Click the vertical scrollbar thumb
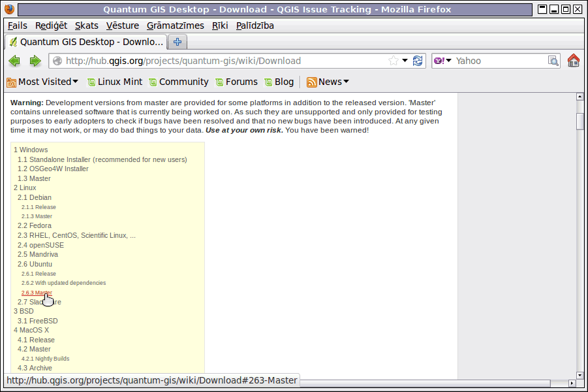Screen dimensions: 588x392 coord(580,122)
